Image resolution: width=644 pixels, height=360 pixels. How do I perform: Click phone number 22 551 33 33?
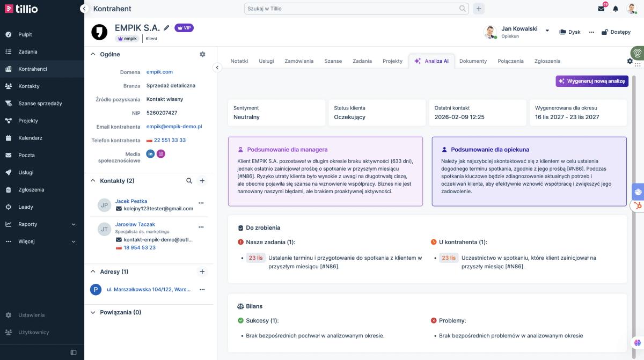tap(170, 140)
